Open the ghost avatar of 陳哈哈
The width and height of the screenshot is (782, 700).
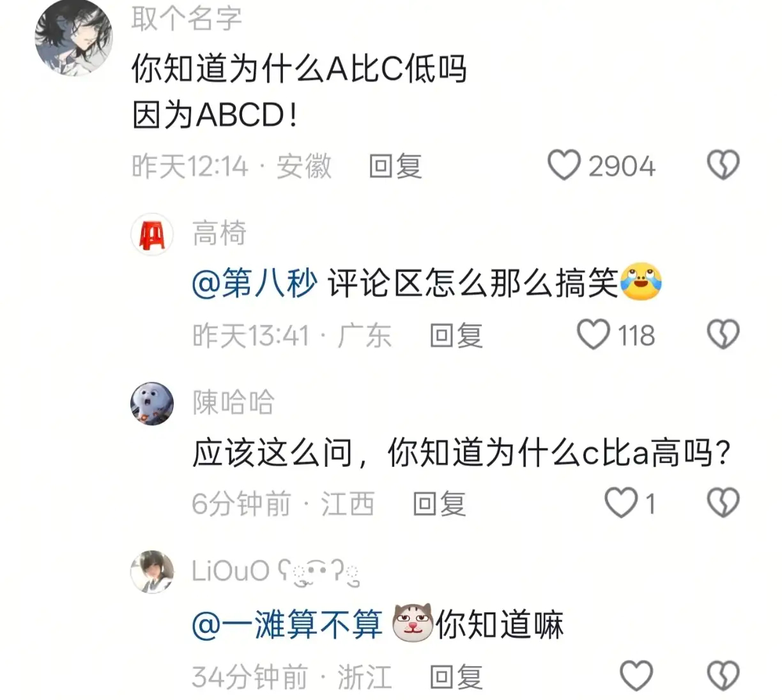click(x=152, y=404)
